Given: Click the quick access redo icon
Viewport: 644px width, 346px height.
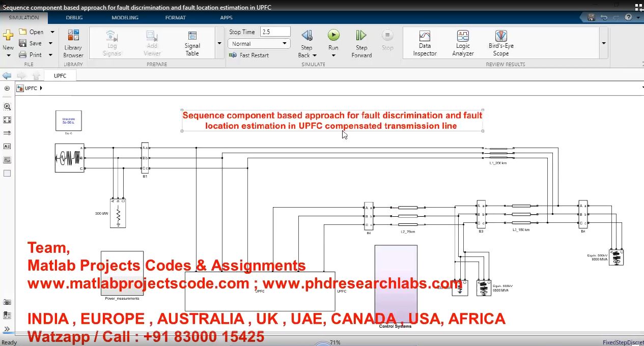Looking at the screenshot, I should 616,17.
